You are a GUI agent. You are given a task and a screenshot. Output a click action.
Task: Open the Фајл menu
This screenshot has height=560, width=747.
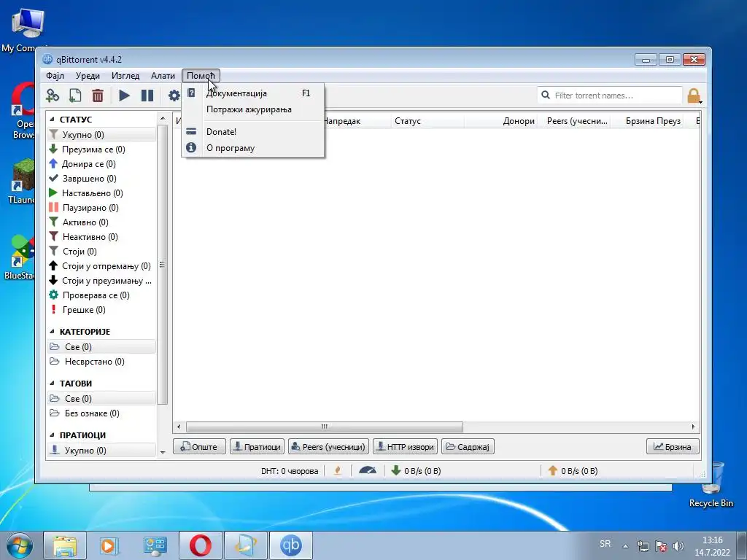point(55,76)
